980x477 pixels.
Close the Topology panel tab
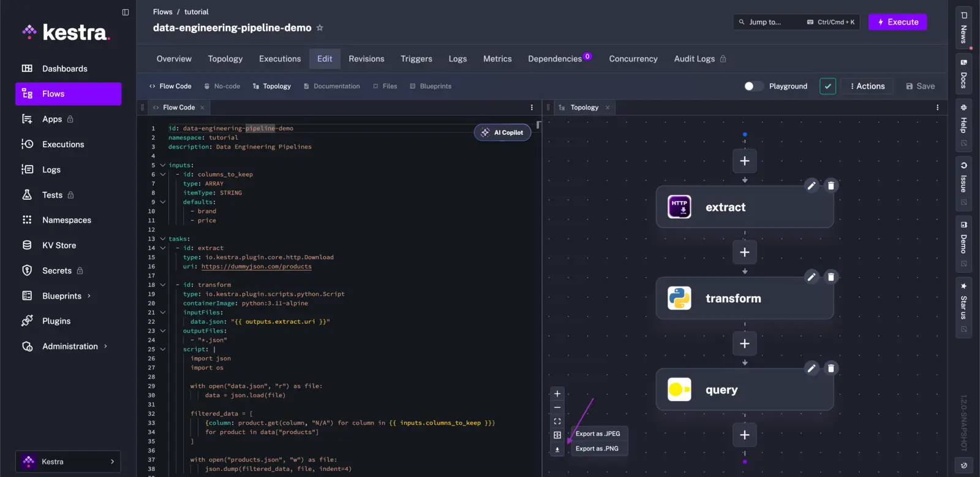(608, 107)
